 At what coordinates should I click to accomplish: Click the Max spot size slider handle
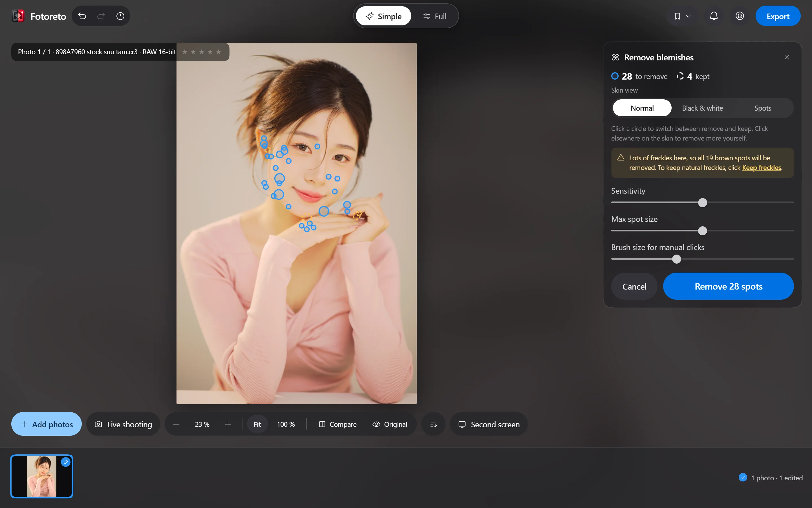point(702,231)
